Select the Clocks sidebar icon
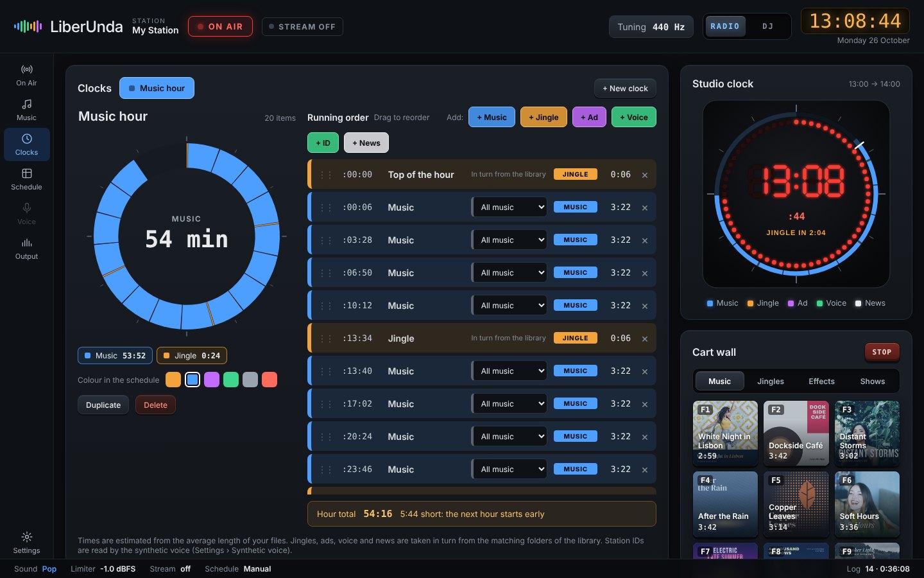924x578 pixels. tap(26, 144)
